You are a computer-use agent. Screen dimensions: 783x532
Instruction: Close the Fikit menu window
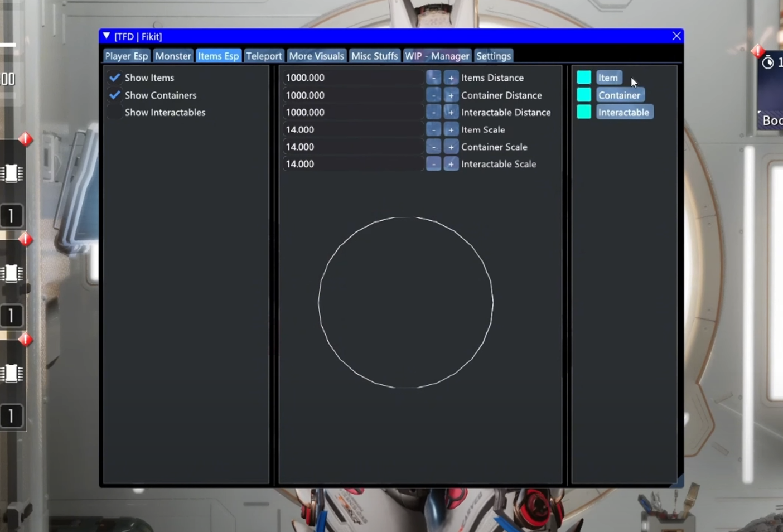tap(676, 36)
